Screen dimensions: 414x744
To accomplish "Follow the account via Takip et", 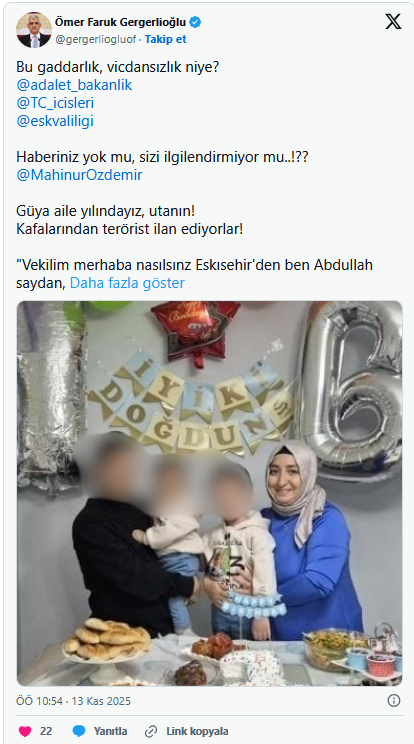I will tap(166, 39).
